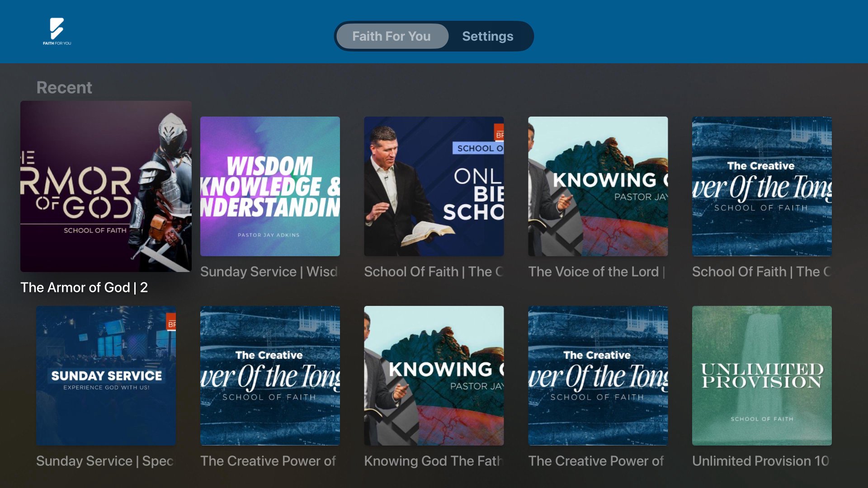868x488 pixels.
Task: Click 'Sunday Service | Wisd' caption
Action: click(269, 272)
